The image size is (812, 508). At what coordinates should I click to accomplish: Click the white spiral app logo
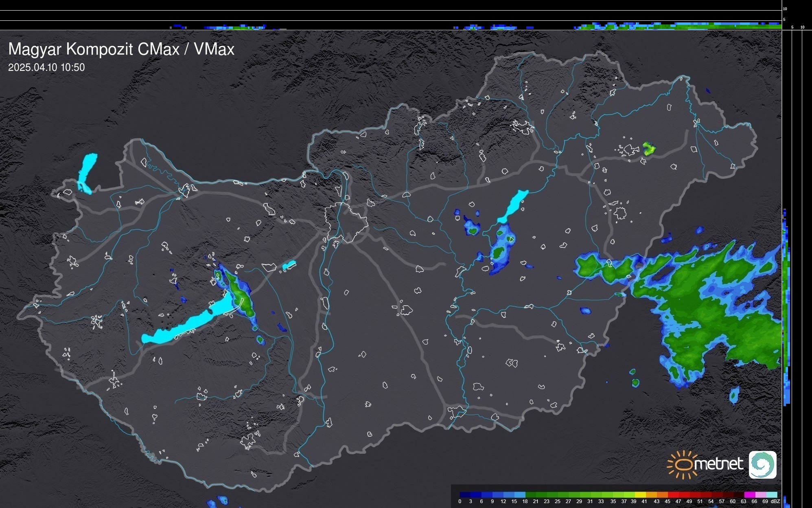point(762,464)
